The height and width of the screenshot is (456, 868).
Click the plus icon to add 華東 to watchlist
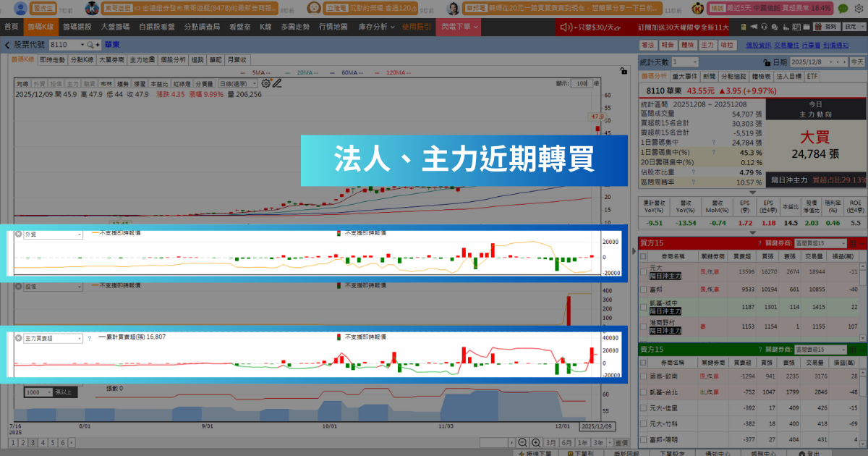98,45
